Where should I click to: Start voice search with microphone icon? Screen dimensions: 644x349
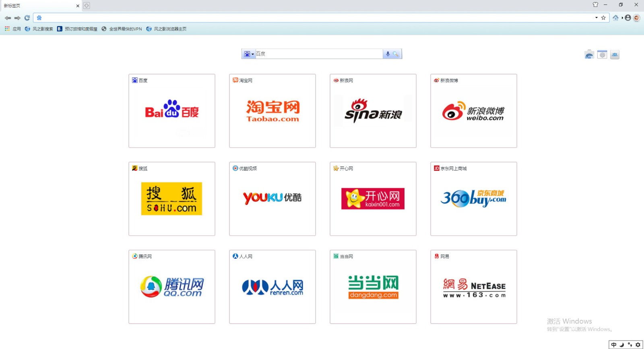click(388, 54)
